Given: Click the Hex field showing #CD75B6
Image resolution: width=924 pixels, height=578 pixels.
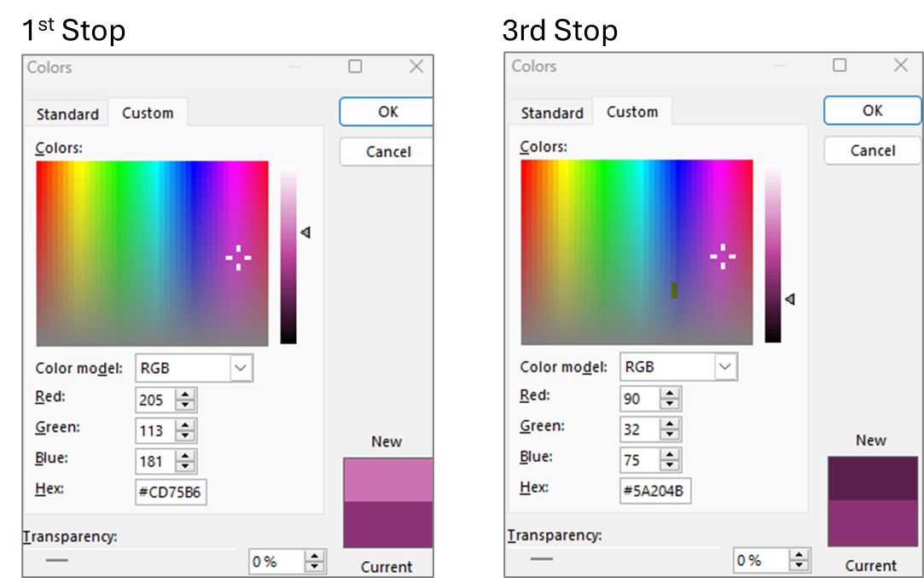Looking at the screenshot, I should tap(171, 492).
